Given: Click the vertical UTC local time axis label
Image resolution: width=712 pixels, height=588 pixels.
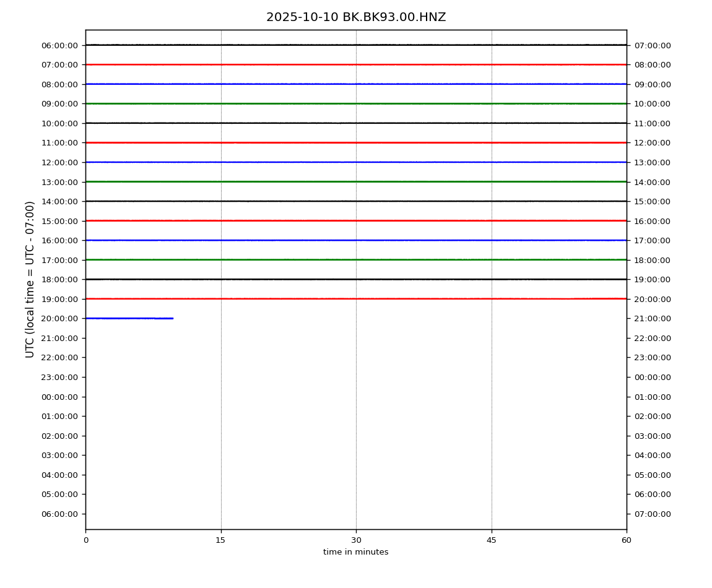Looking at the screenshot, I should tap(30, 279).
